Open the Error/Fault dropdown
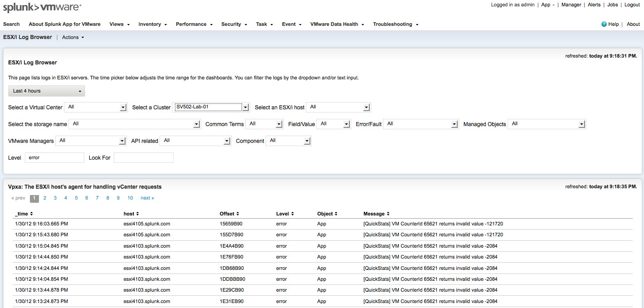 click(x=421, y=124)
